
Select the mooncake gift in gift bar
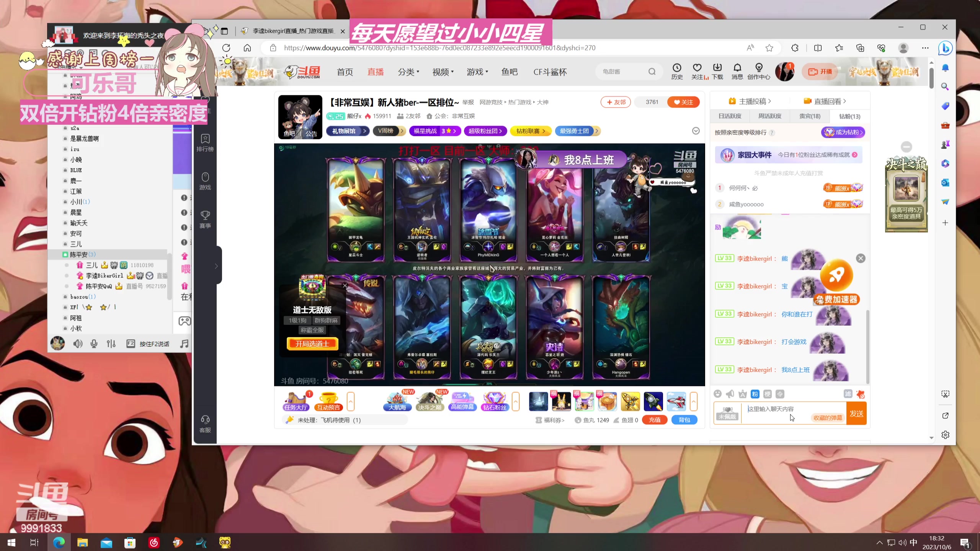(x=608, y=401)
